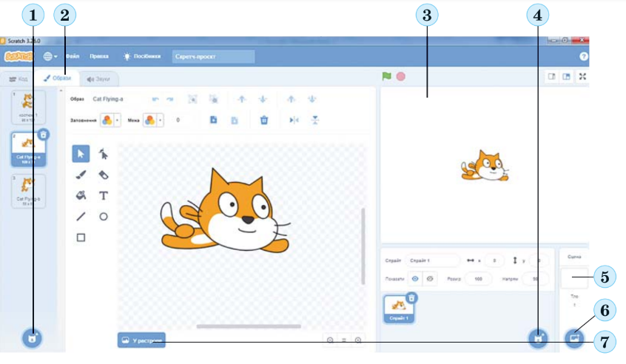This screenshot has width=626, height=364.
Task: Flip the costume horizontally
Action: 294,120
